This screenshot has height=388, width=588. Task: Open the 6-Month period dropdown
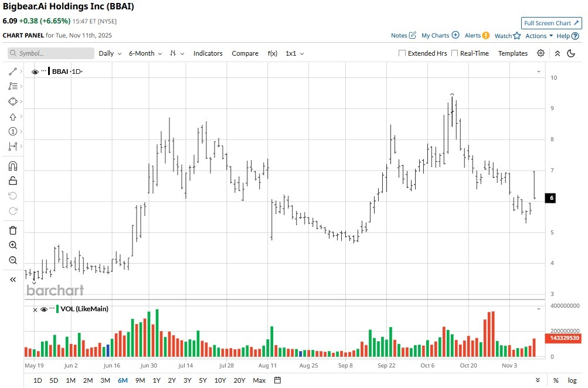pyautogui.click(x=145, y=53)
